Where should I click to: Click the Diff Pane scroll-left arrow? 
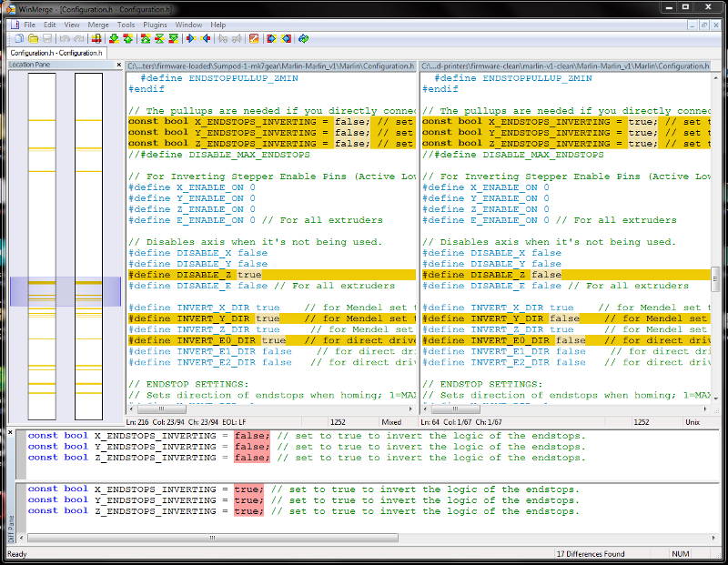tap(21, 538)
